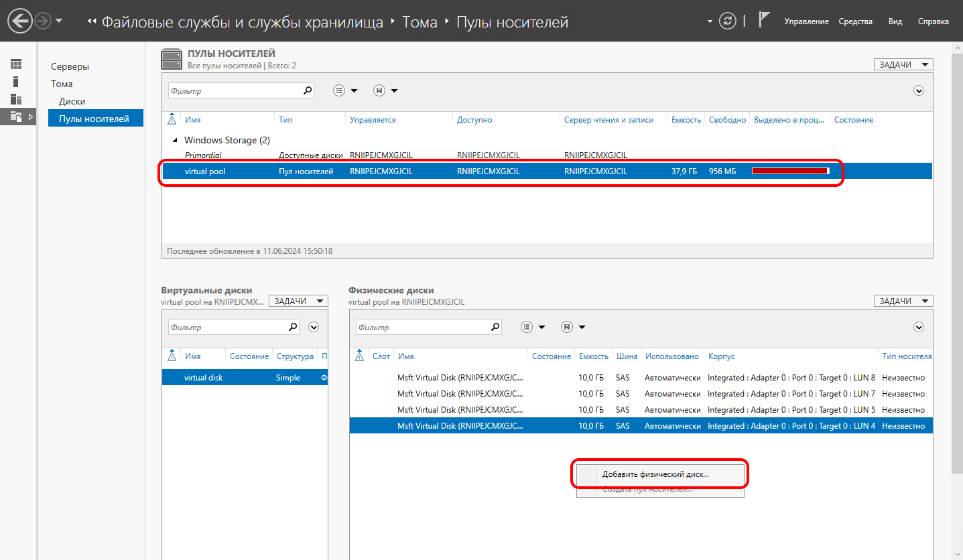Sort pools by Состояние column

click(x=853, y=120)
